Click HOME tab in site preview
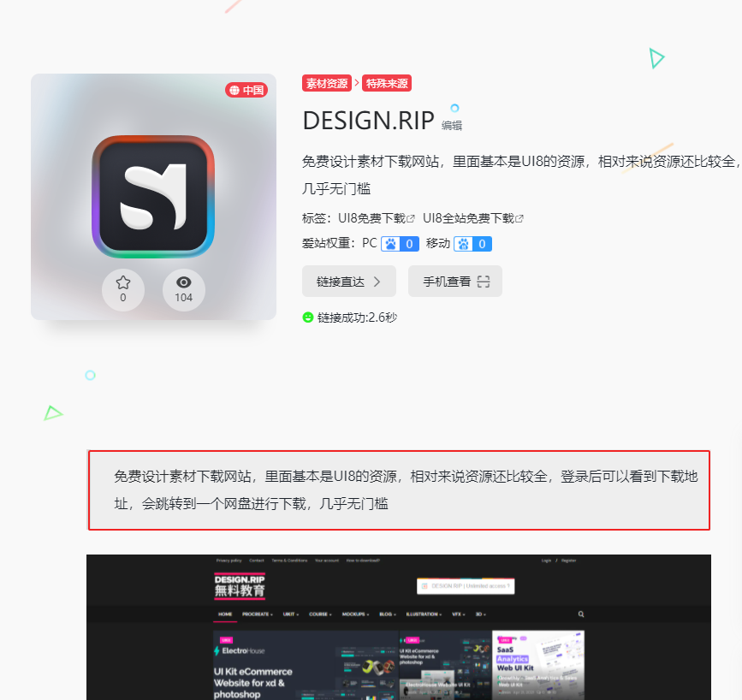The image size is (742, 700). tap(225, 614)
